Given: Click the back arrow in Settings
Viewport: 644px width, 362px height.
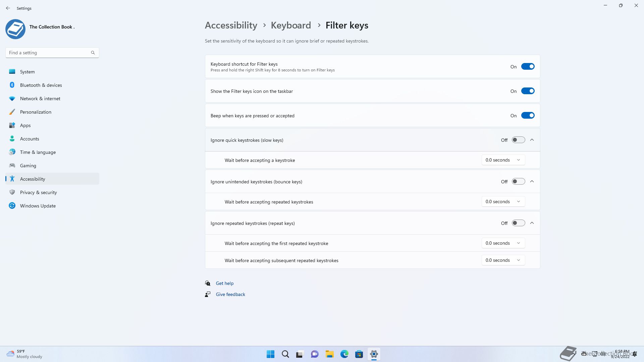Looking at the screenshot, I should (8, 8).
